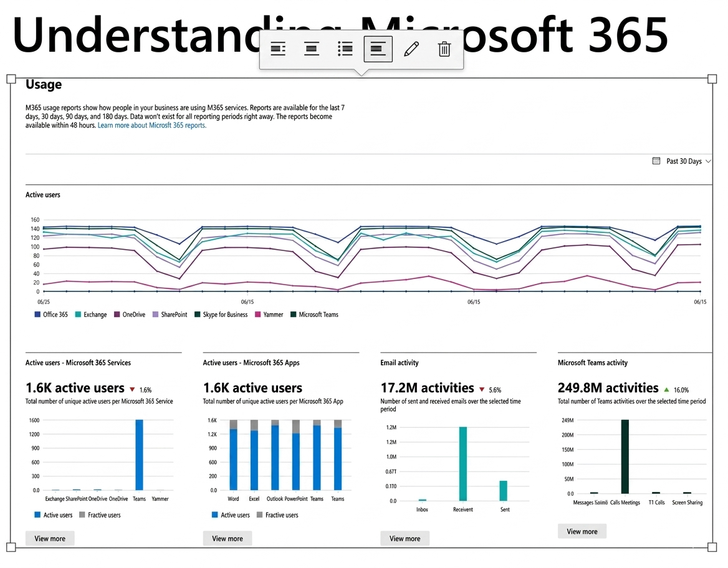This screenshot has width=728, height=568.
Task: Click the Exchange legend color swatch
Action: point(78,314)
